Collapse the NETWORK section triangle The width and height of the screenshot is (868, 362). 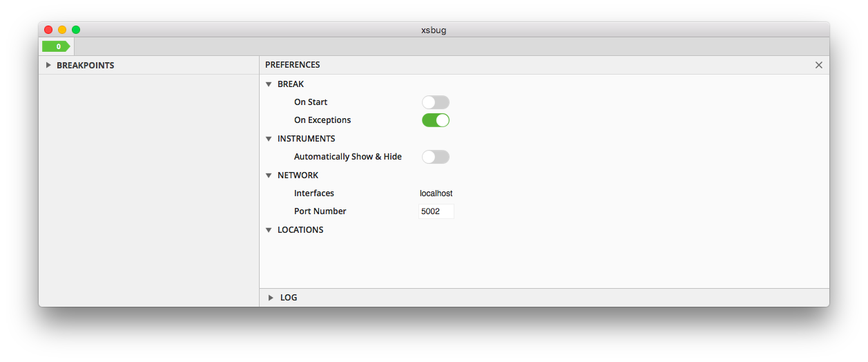click(x=269, y=175)
